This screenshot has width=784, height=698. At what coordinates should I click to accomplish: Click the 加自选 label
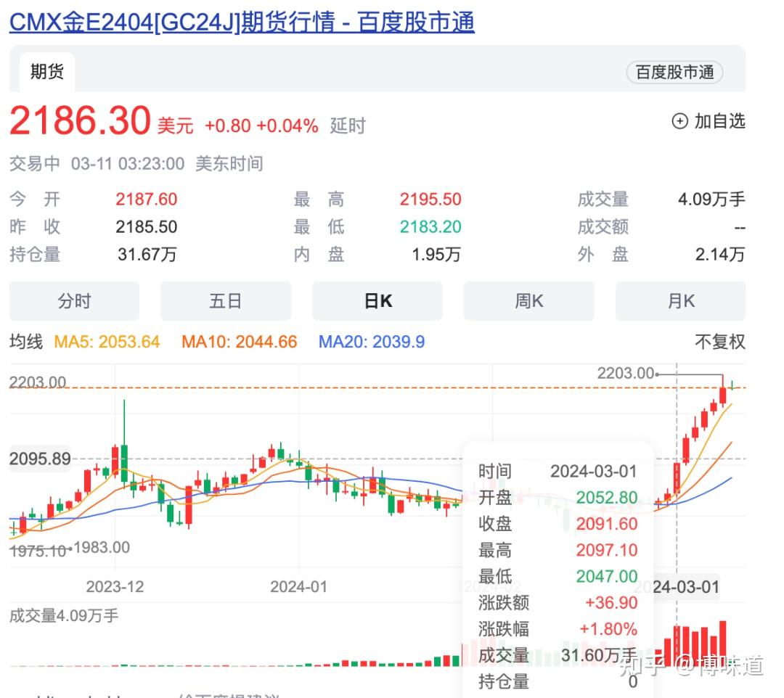719,121
